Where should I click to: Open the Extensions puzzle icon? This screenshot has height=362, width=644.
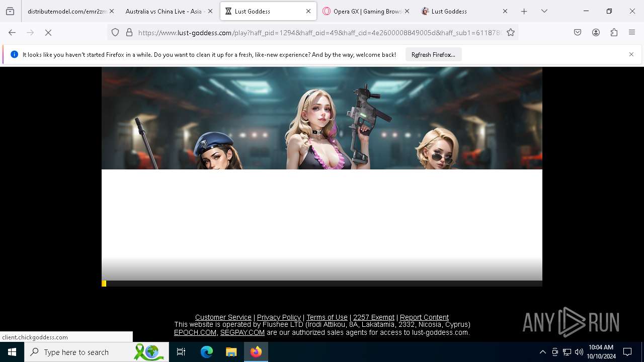click(614, 32)
